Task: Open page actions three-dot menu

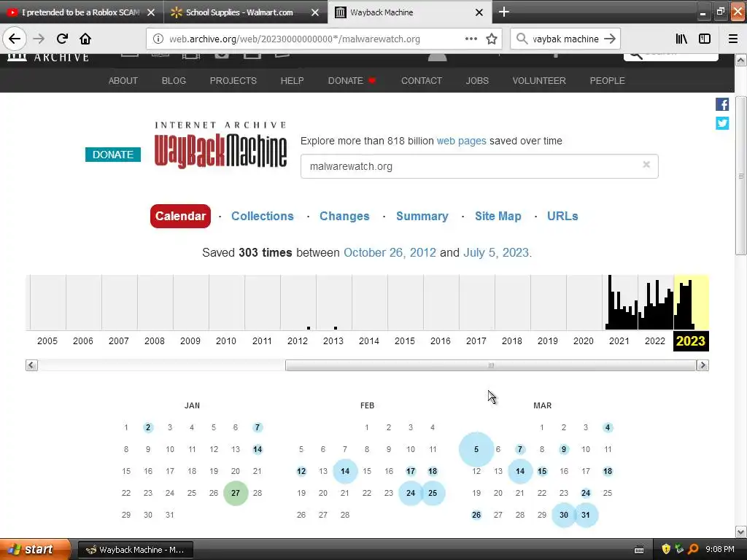Action: [x=471, y=39]
